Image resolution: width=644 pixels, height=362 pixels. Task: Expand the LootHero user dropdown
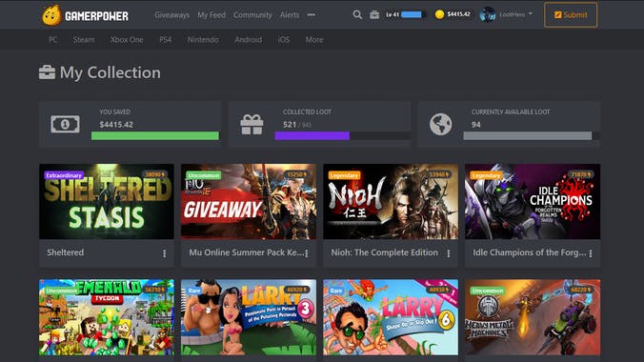click(x=515, y=14)
